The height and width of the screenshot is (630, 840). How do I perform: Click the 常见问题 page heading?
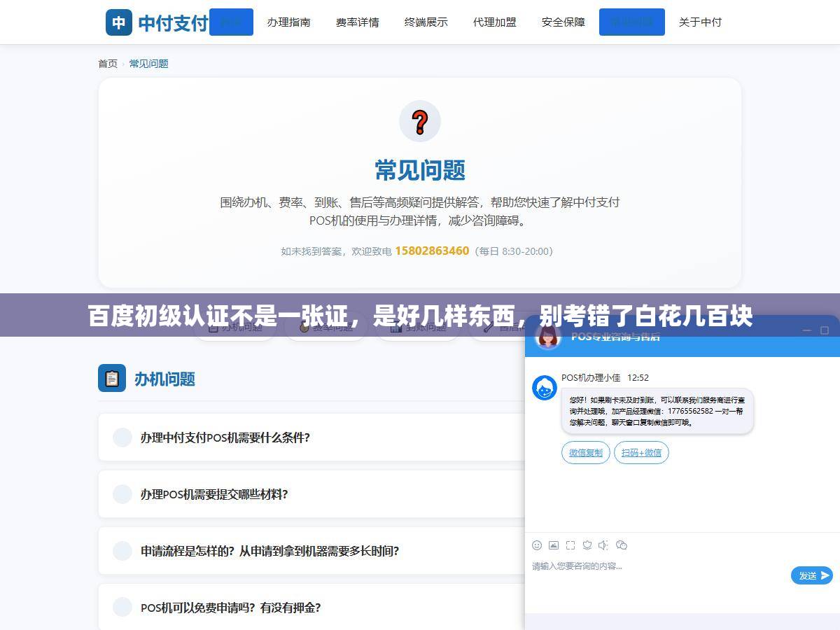click(420, 170)
